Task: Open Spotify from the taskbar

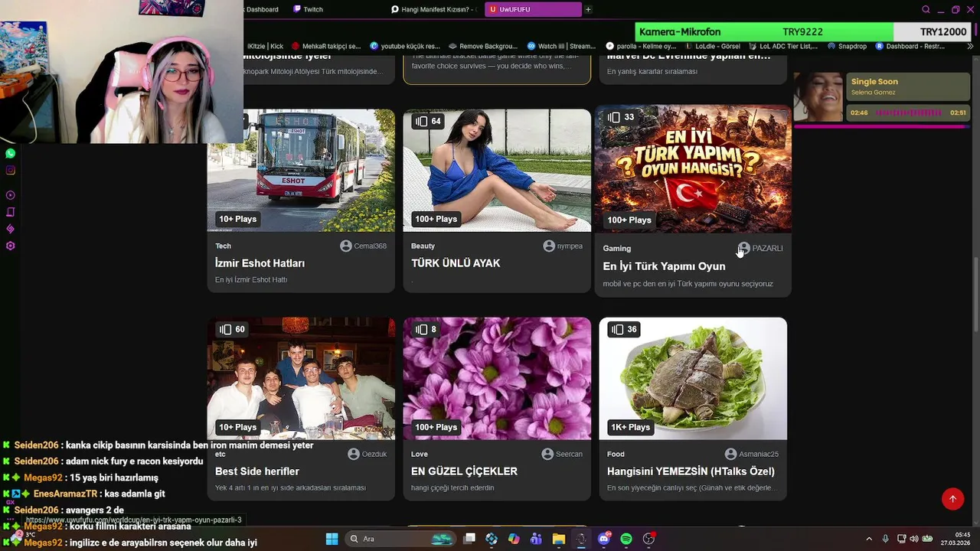Action: pos(626,539)
